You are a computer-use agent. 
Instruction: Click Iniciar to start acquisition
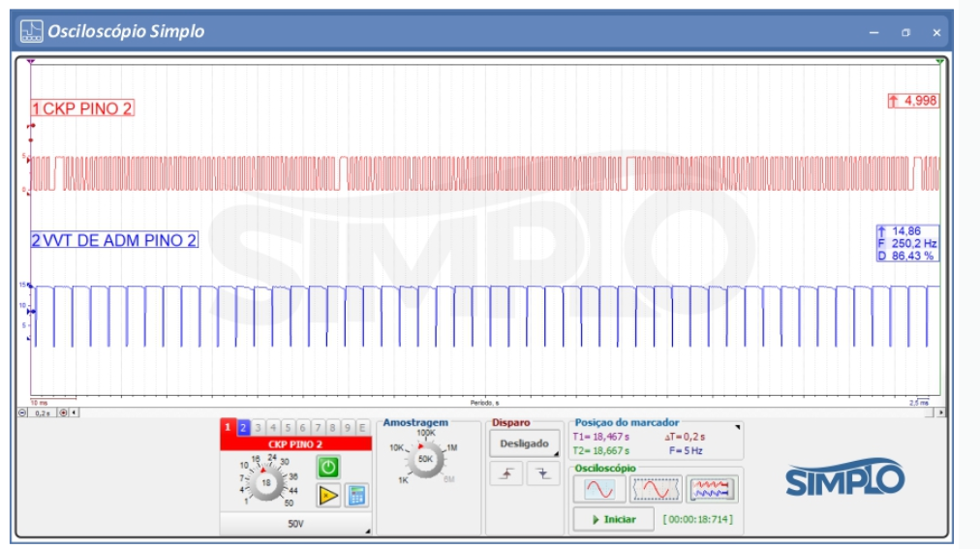613,520
